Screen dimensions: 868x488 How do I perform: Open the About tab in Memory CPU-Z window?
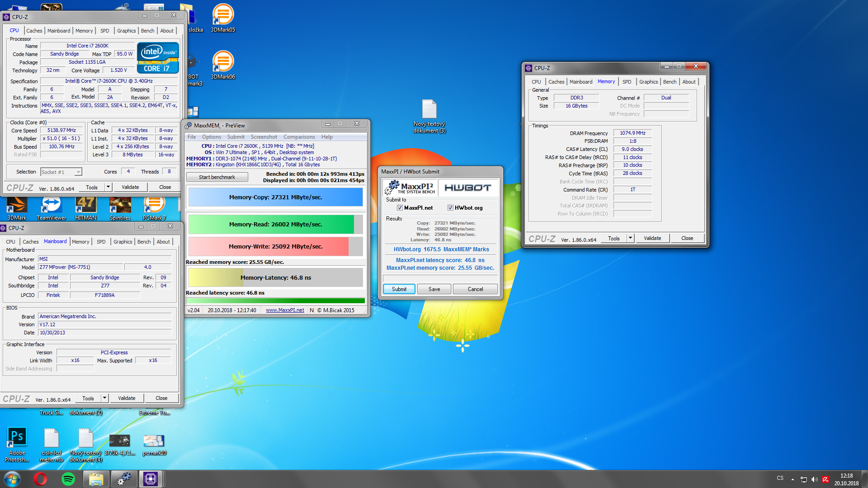click(x=689, y=82)
